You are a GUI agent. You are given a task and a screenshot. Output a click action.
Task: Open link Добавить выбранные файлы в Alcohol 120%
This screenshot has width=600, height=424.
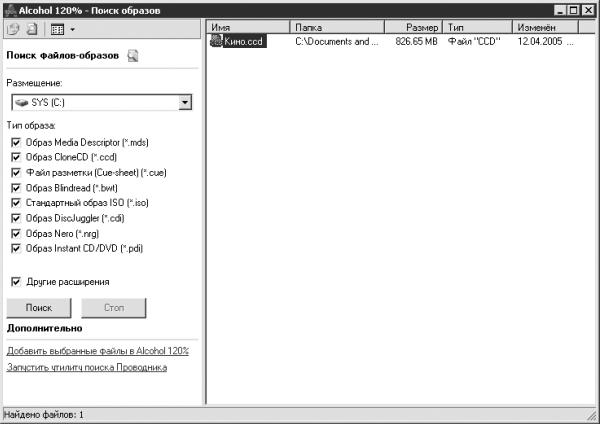click(x=98, y=351)
